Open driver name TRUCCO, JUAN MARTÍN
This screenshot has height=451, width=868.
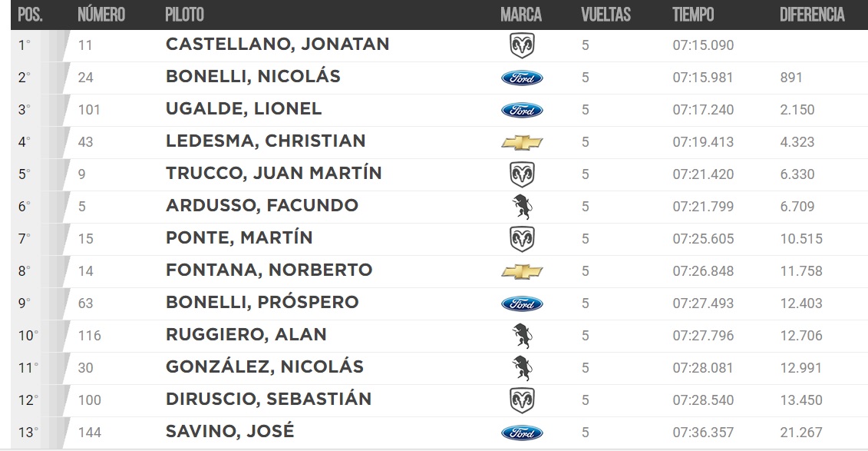(273, 174)
